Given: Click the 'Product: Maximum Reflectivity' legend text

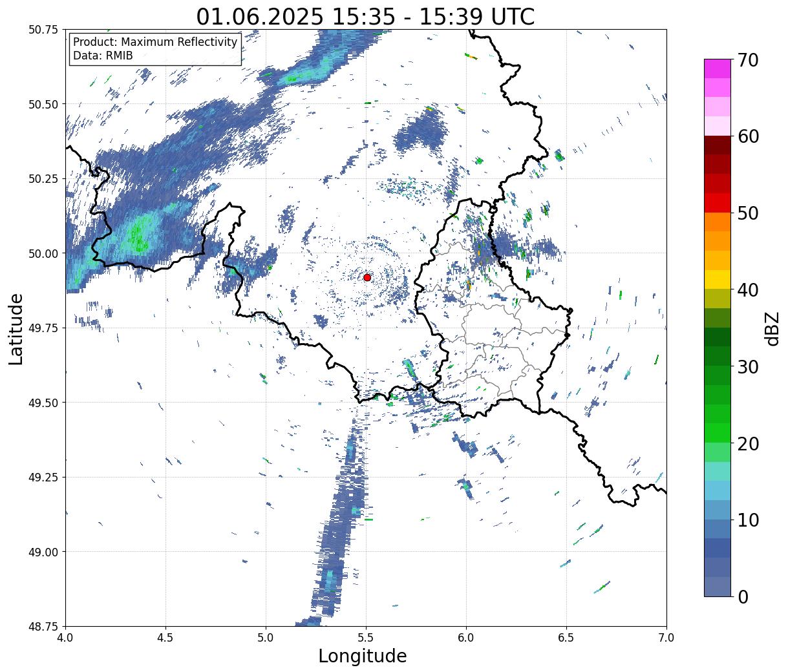Looking at the screenshot, I should coord(155,42).
